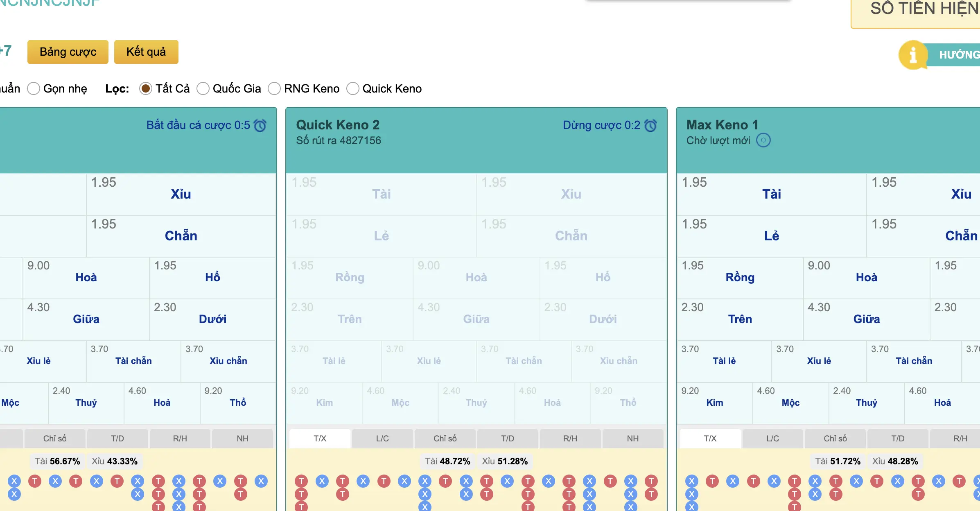Click Tài 48.72% stat in Quick Keno 2
The width and height of the screenshot is (980, 511).
(x=447, y=461)
